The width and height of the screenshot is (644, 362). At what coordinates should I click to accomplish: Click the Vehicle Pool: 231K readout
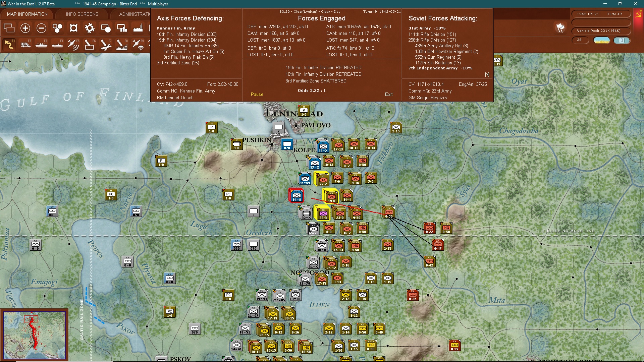pyautogui.click(x=601, y=31)
